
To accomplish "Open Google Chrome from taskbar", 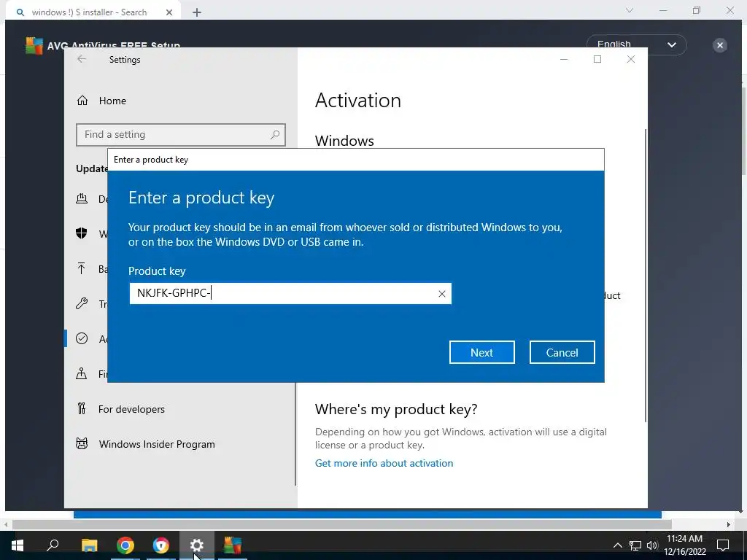I will click(125, 545).
